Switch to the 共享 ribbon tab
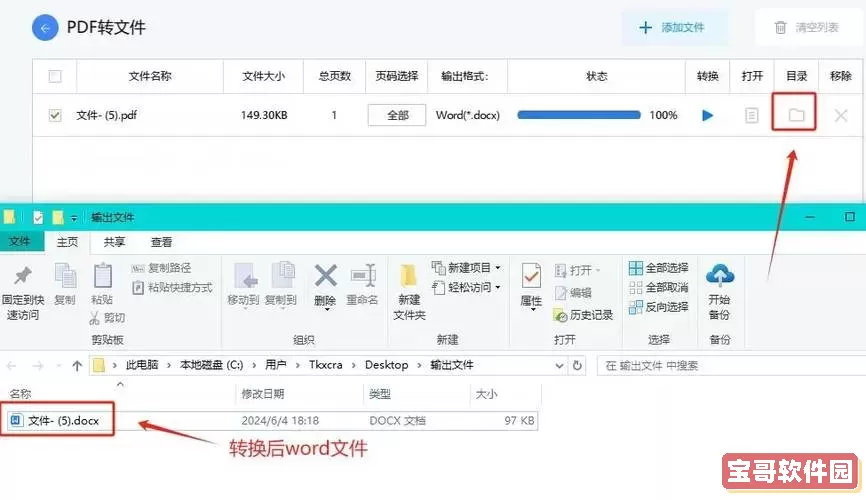 114,242
